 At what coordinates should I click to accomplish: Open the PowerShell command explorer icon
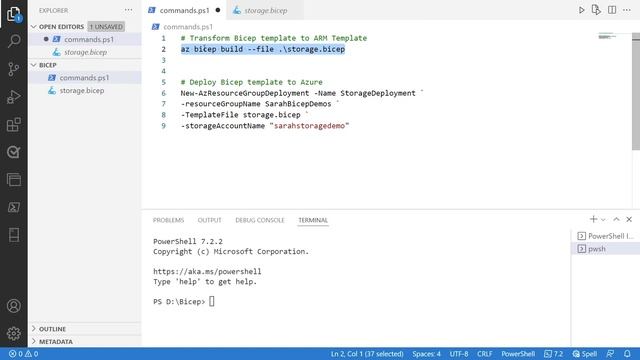coord(14,207)
